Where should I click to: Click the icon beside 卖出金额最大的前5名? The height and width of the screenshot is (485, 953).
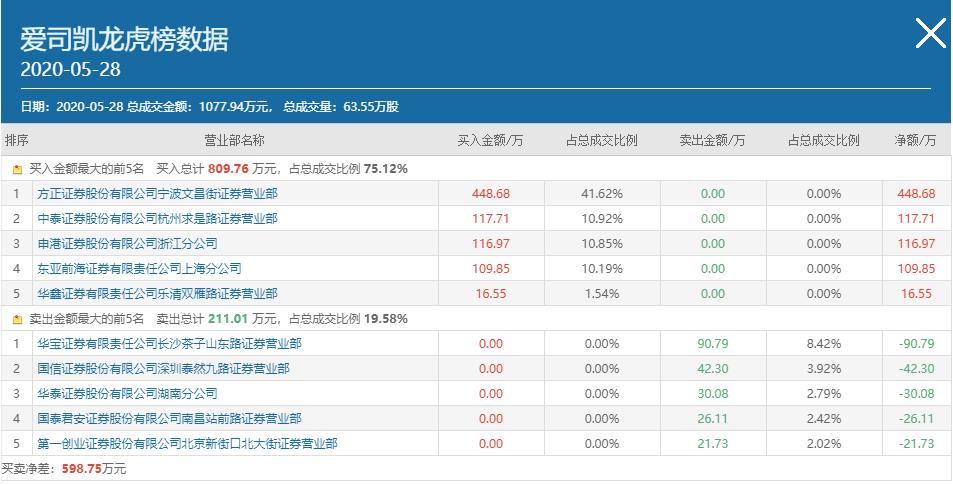point(17,319)
